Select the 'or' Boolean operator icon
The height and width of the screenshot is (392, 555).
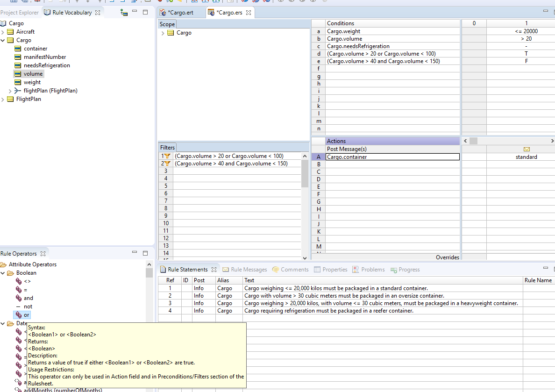pos(19,315)
